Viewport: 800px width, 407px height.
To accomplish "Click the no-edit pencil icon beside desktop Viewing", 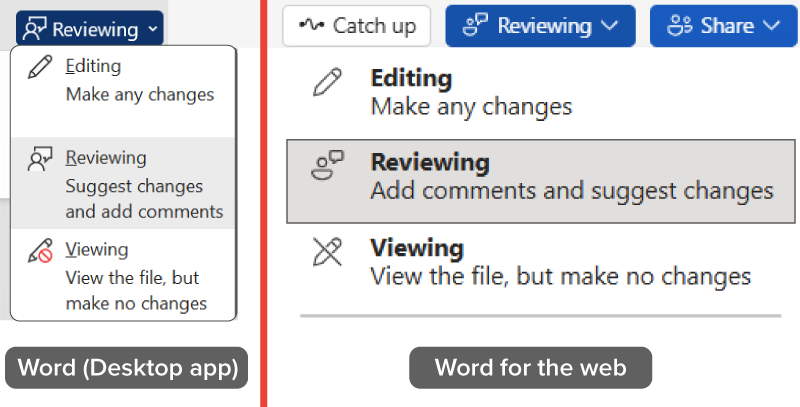I will [x=40, y=250].
